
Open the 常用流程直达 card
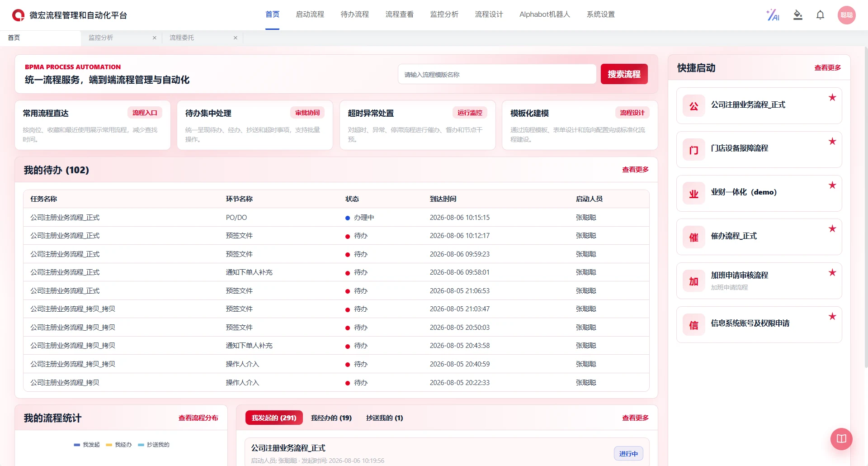(93, 125)
